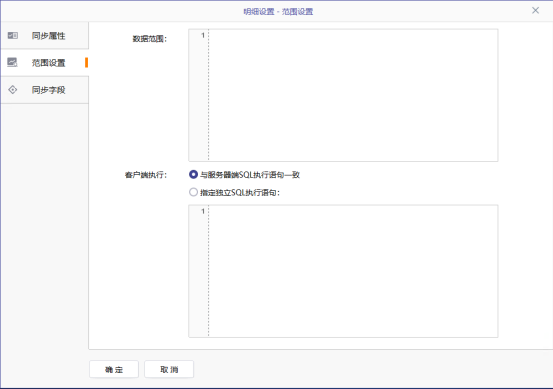Select 与服务器端SQL执行语句一致 radio option
The image size is (553, 389).
193,174
